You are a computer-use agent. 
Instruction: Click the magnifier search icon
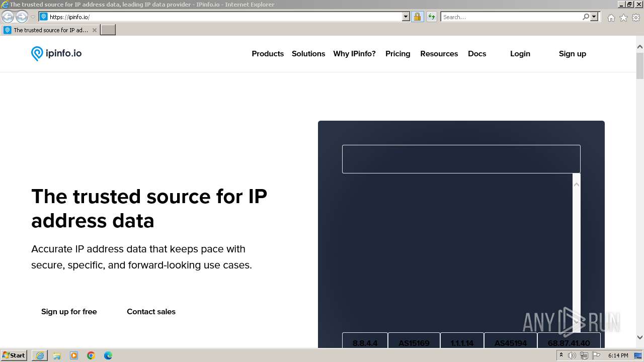(586, 17)
